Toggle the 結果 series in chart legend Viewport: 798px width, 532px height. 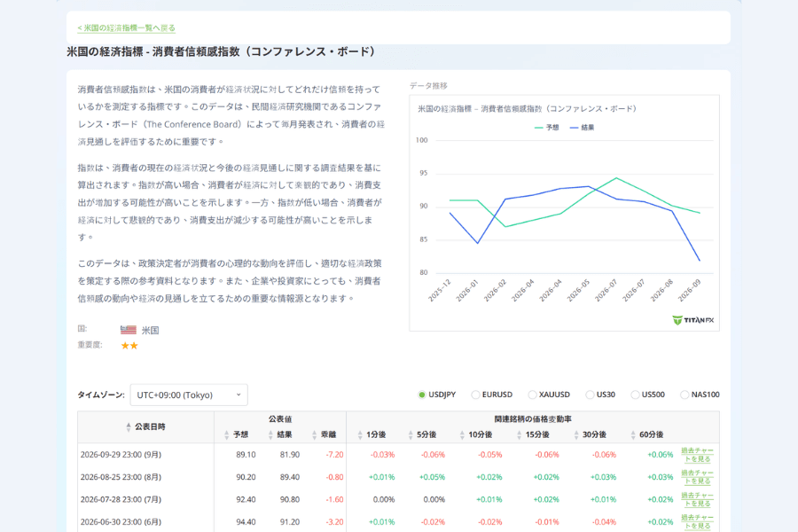582,128
